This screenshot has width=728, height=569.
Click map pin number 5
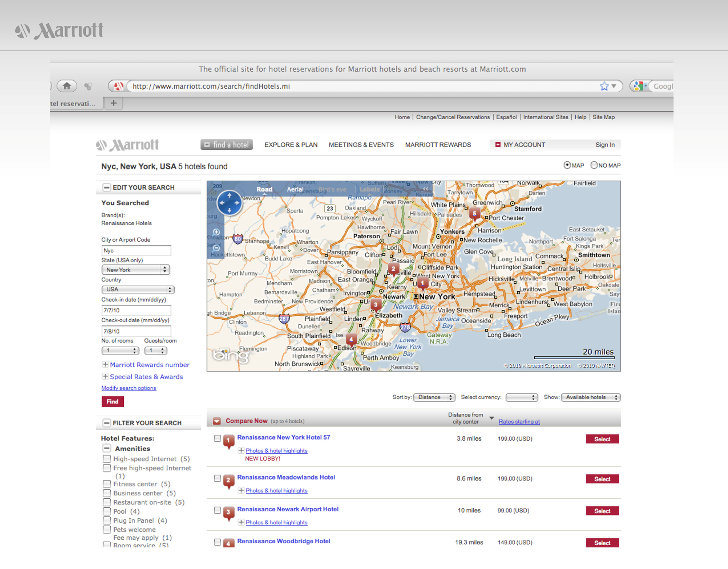click(475, 214)
